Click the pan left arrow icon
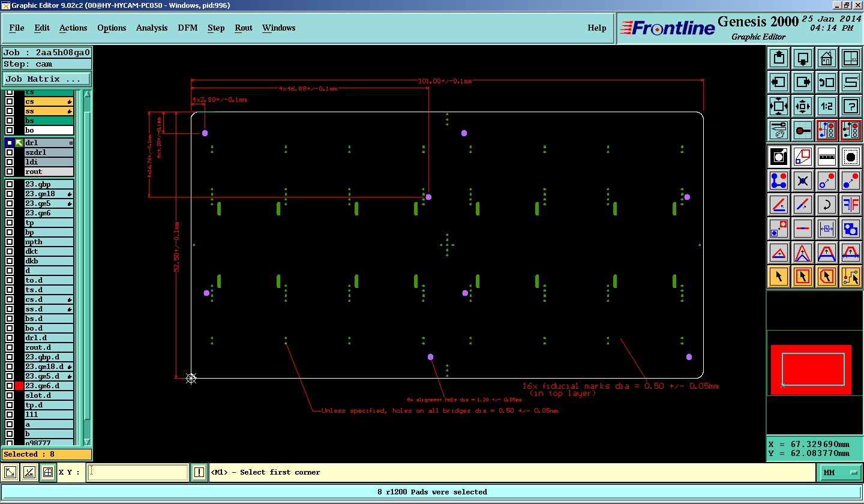This screenshot has width=864, height=504. tap(779, 82)
